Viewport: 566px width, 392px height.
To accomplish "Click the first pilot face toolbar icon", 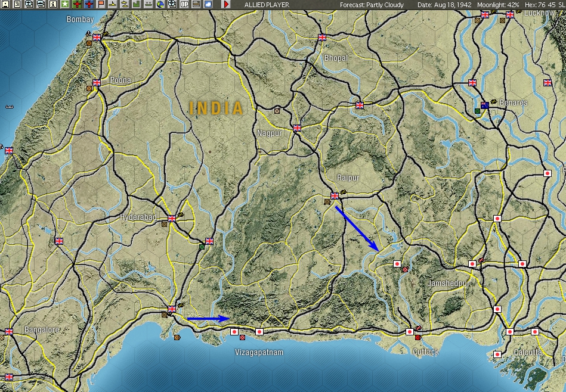I will [x=29, y=4].
